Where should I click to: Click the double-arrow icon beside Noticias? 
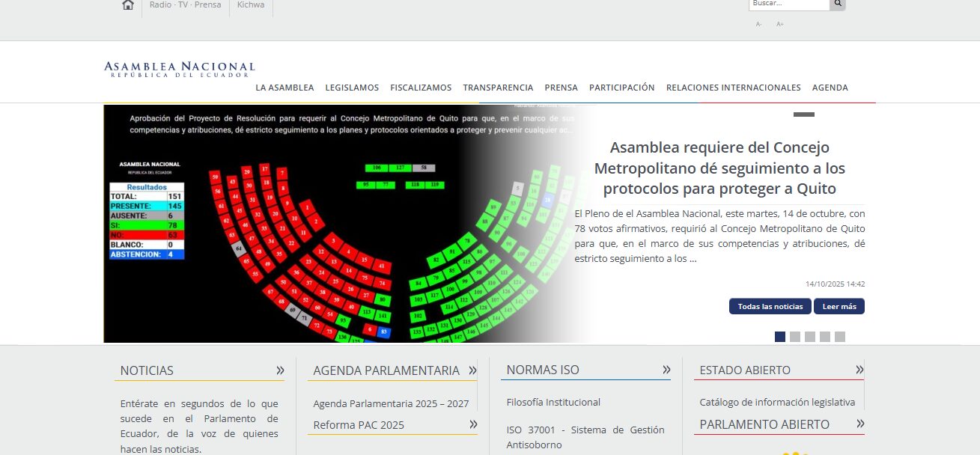280,370
